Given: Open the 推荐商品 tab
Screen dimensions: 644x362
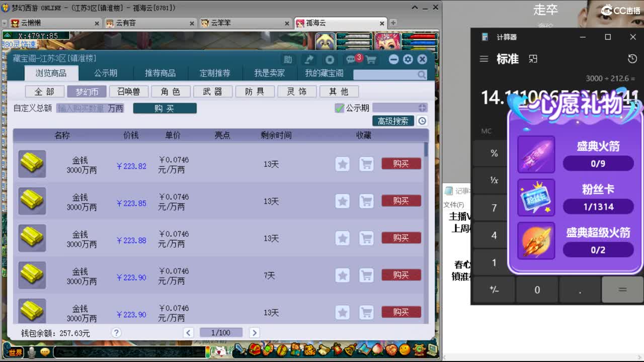Looking at the screenshot, I should tap(160, 73).
